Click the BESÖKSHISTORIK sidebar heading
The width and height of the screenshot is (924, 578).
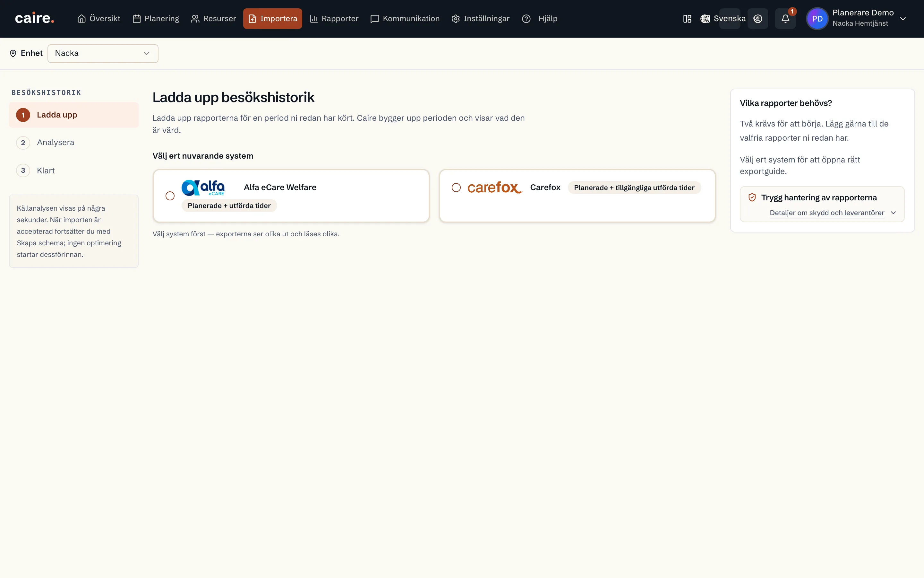tap(46, 92)
